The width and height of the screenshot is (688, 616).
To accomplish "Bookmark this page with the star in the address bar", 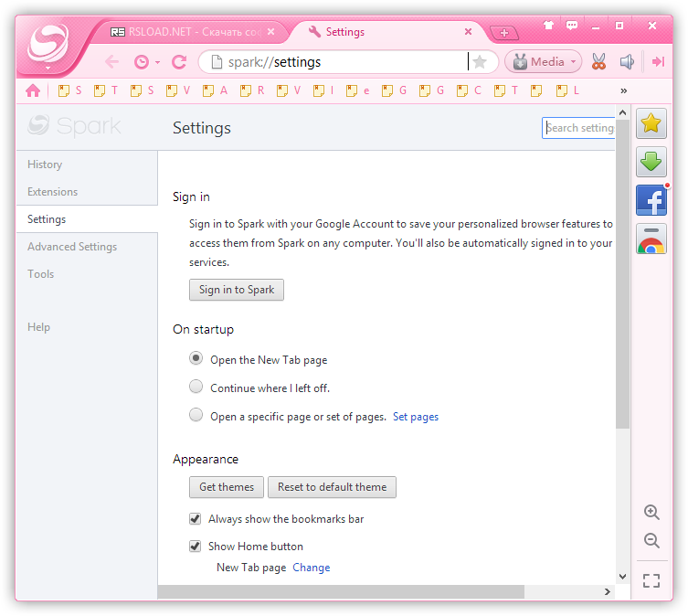I will pos(480,62).
